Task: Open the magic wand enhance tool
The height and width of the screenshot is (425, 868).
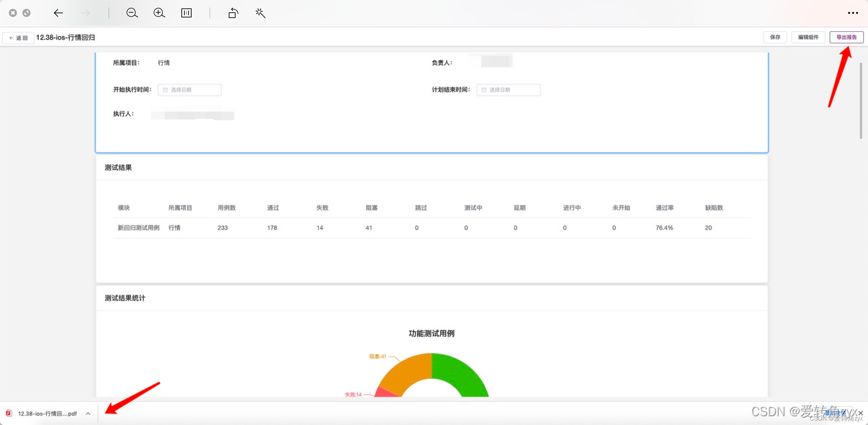Action: (260, 13)
